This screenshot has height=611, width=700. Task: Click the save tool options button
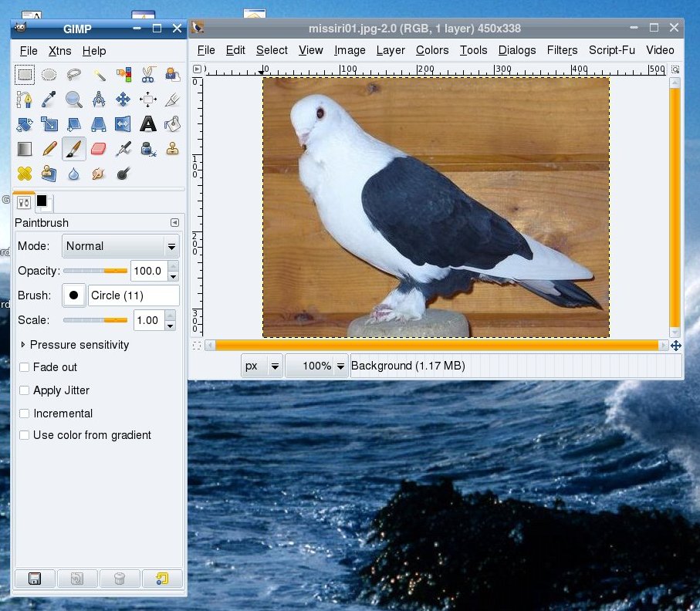(x=34, y=579)
